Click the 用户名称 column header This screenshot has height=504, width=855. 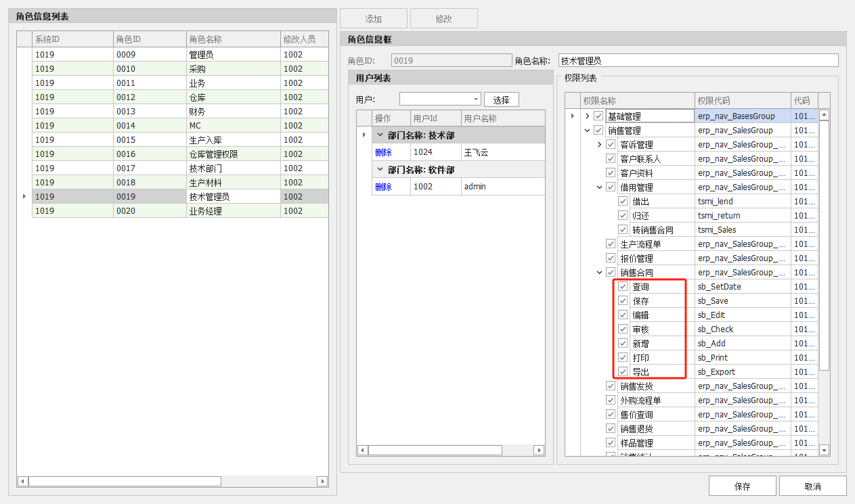503,118
